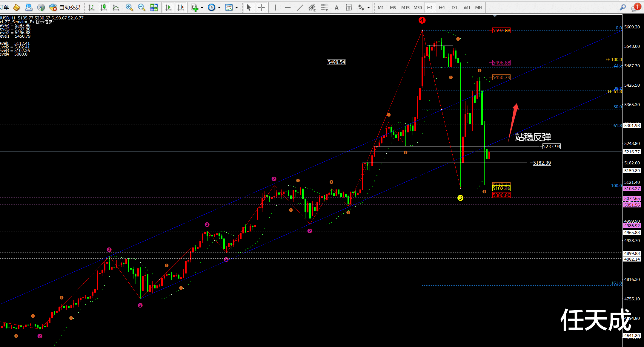Viewport: 644px width, 347px height.
Task: Click the zoom in magnifier icon
Action: [x=129, y=7]
